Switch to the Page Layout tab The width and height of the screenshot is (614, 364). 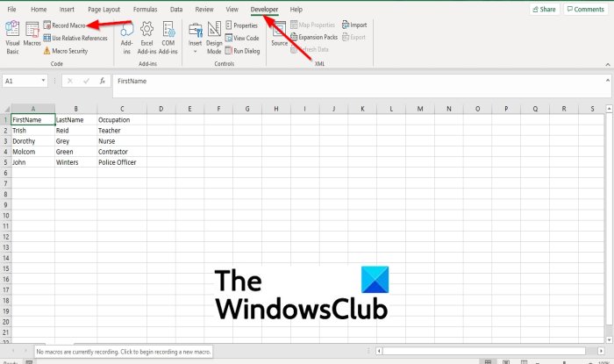point(104,9)
